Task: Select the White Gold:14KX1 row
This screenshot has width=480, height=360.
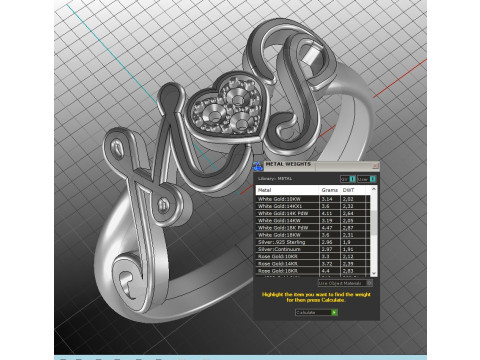Action: (313, 206)
